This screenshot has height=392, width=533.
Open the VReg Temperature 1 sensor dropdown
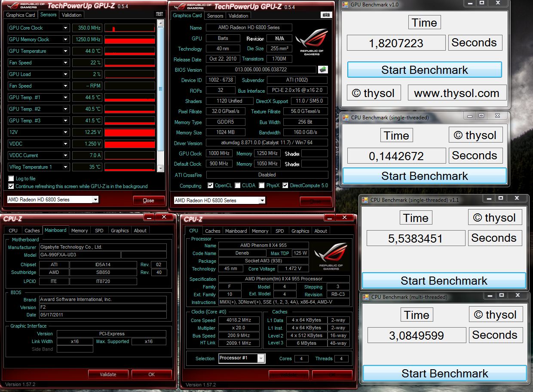pyautogui.click(x=66, y=167)
